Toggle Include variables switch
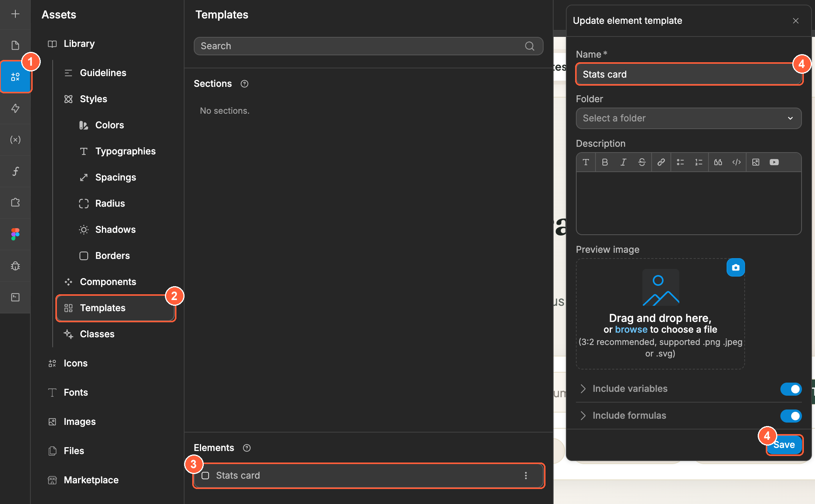Image resolution: width=815 pixels, height=504 pixels. [x=791, y=389]
